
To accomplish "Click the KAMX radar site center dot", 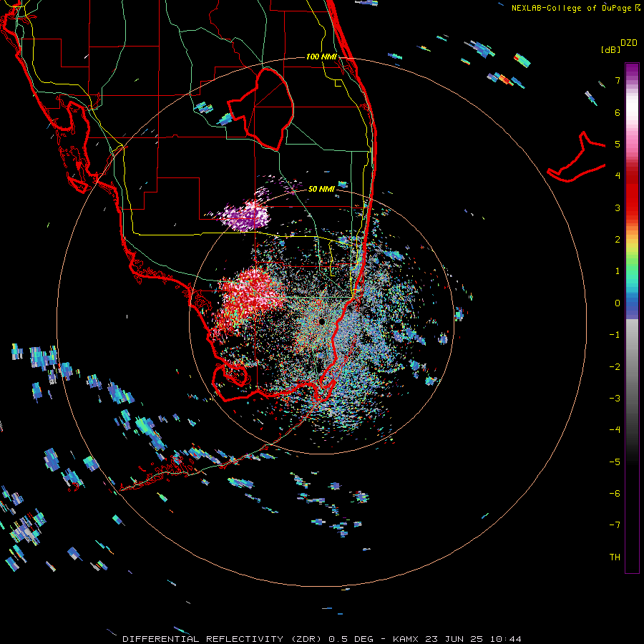I will [321, 321].
